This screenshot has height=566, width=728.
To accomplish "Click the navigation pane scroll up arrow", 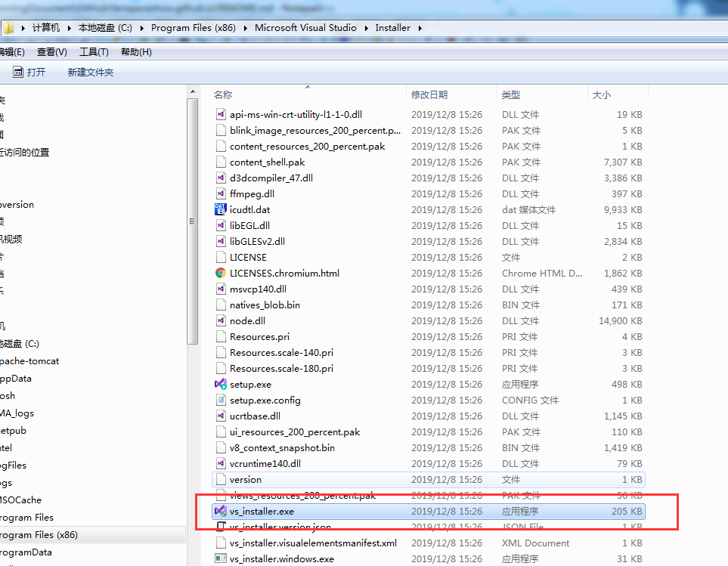I will point(193,92).
